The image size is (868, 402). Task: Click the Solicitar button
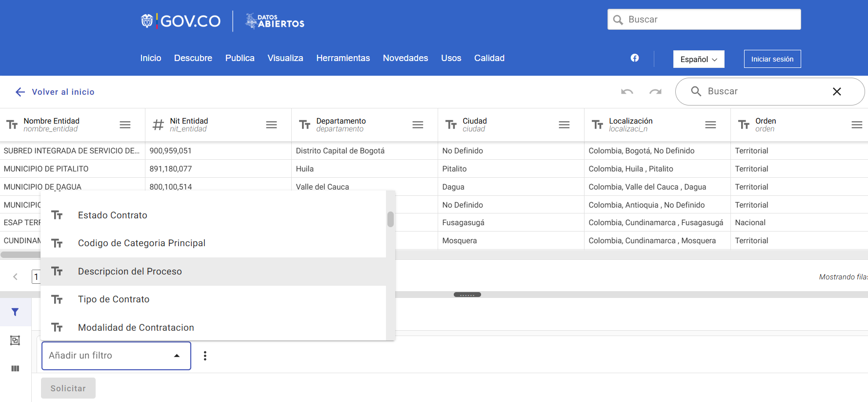click(x=68, y=388)
